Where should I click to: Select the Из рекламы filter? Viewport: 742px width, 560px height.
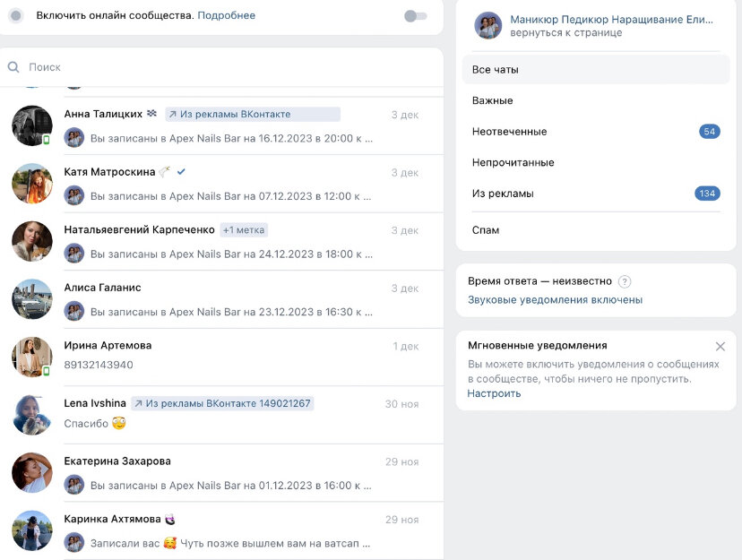coord(596,194)
